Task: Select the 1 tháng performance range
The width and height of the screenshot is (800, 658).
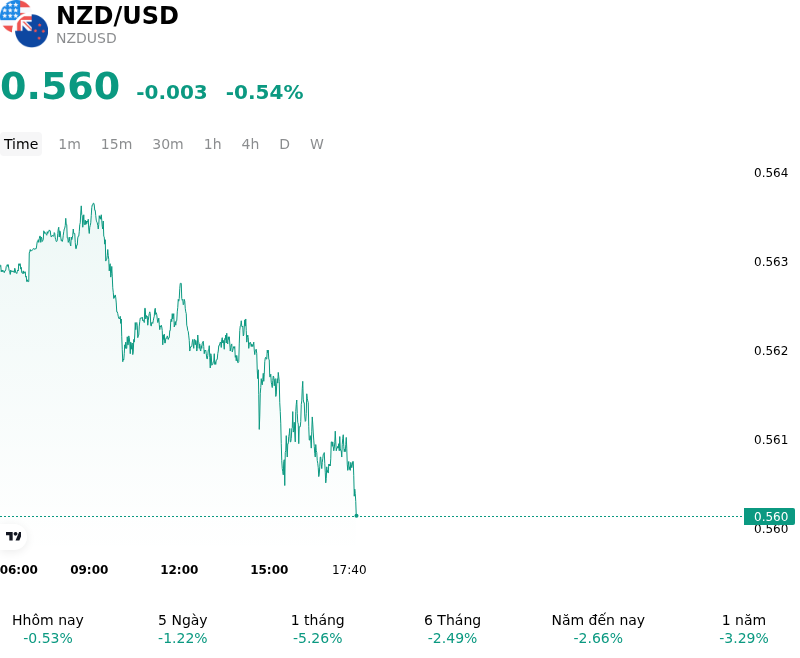Action: (x=317, y=629)
